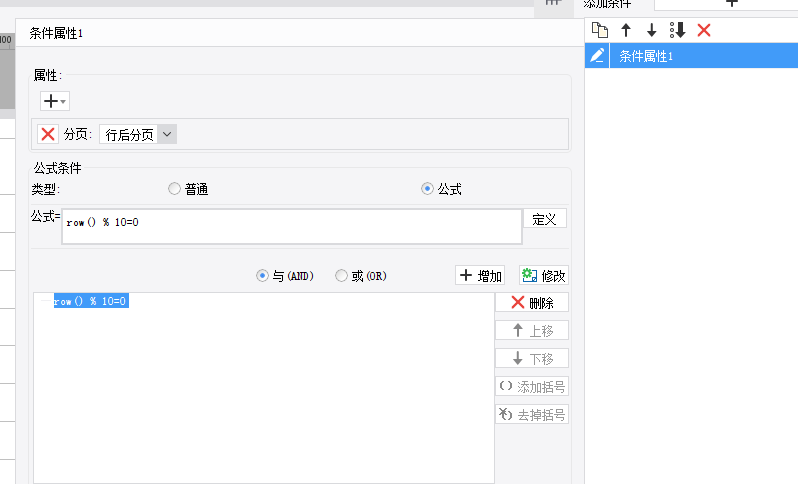
Task: Click the move down arrow icon
Action: point(651,30)
